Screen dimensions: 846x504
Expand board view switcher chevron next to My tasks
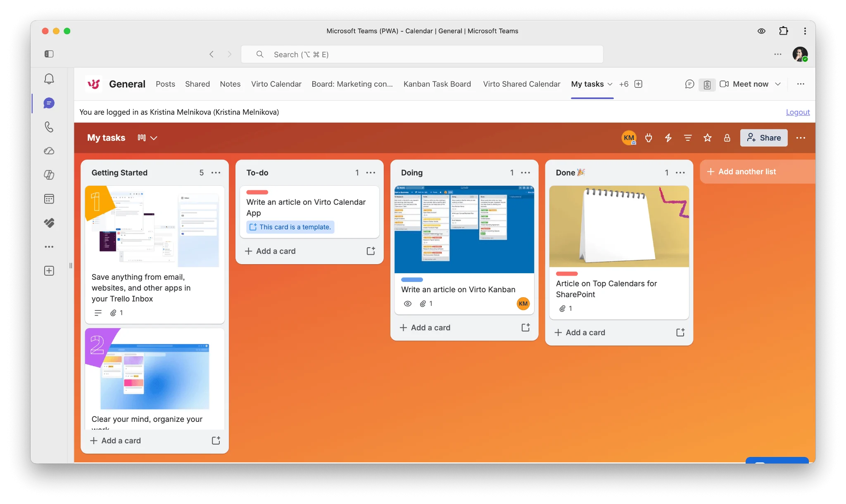click(x=154, y=138)
